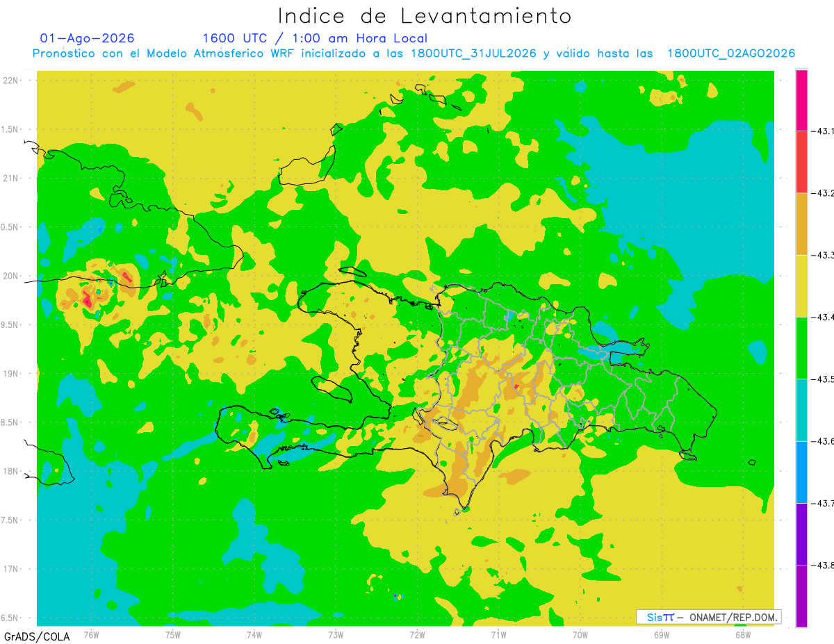Select the "68W" longitude label
Viewport: 834px width, 644px height.
tap(743, 634)
